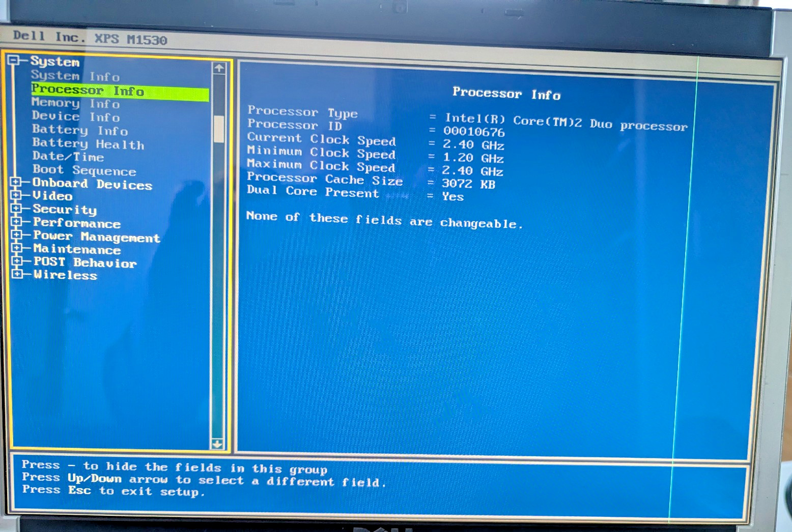The width and height of the screenshot is (792, 532).
Task: Click the 'None of these fields are changeable' note
Action: [384, 220]
